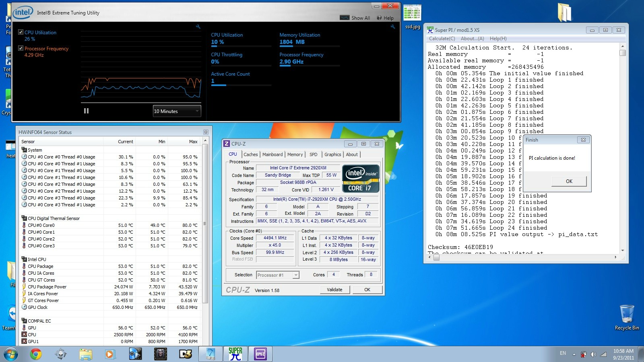Select CPU #0 Core #0 Thread #0 Usage row
Screen dimensions: 644x362
[x=109, y=157]
